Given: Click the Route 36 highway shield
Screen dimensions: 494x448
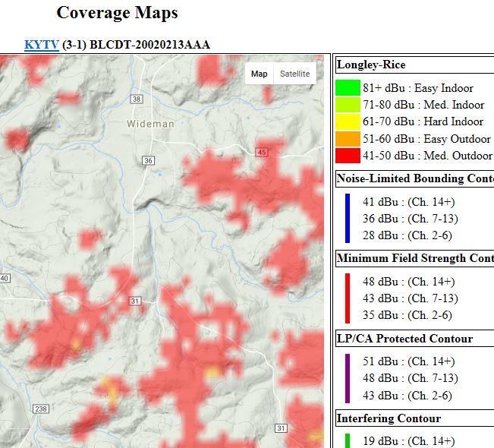Looking at the screenshot, I should 148,160.
